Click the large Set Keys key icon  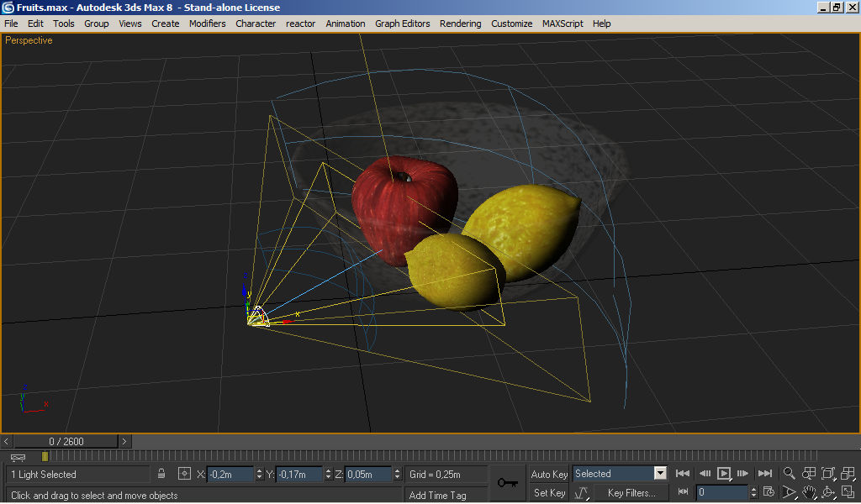point(507,483)
